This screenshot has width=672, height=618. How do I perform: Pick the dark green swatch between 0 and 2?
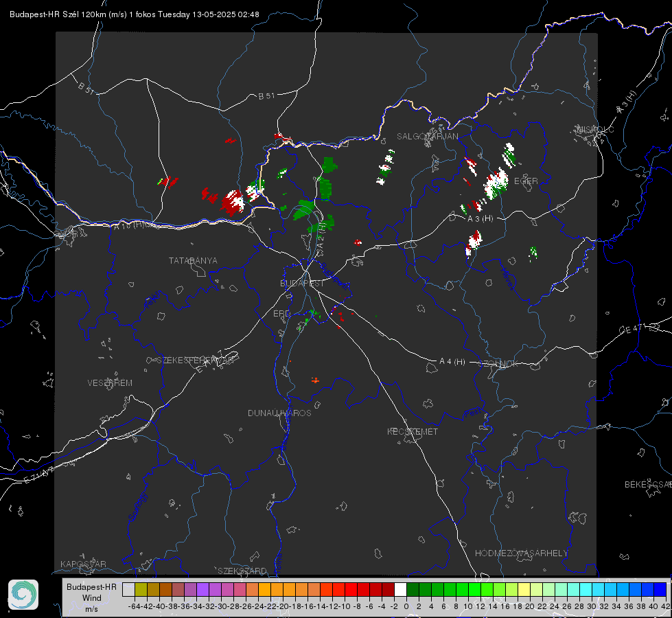point(413,589)
